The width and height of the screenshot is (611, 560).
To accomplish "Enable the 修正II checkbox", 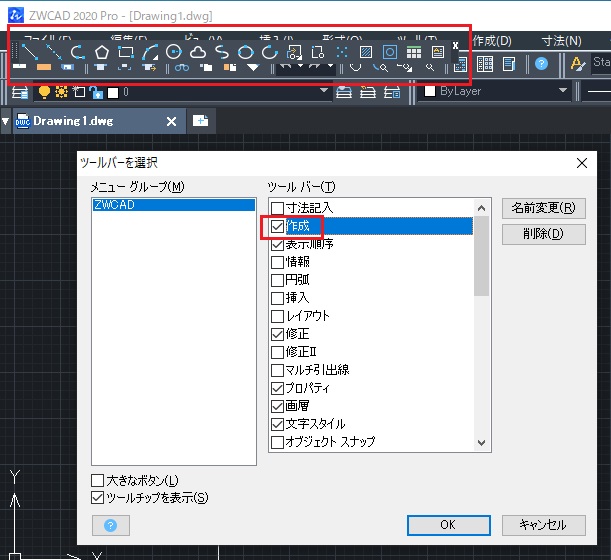I will pos(277,352).
